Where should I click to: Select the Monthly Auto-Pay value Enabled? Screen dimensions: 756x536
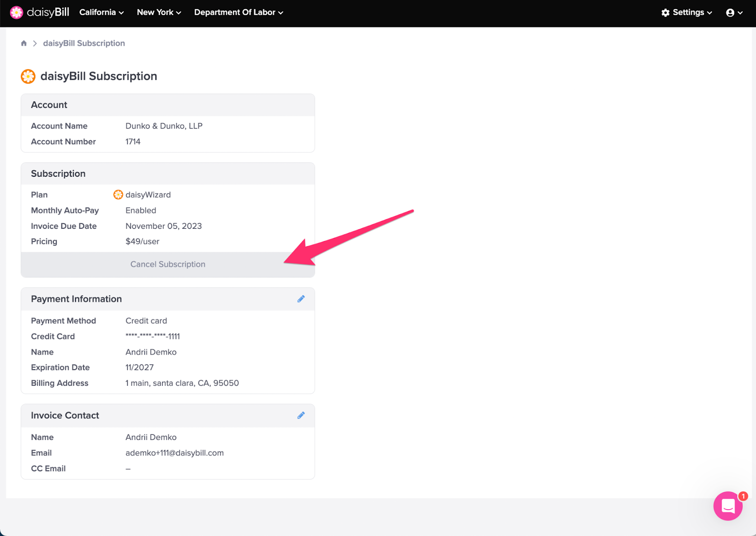(141, 210)
